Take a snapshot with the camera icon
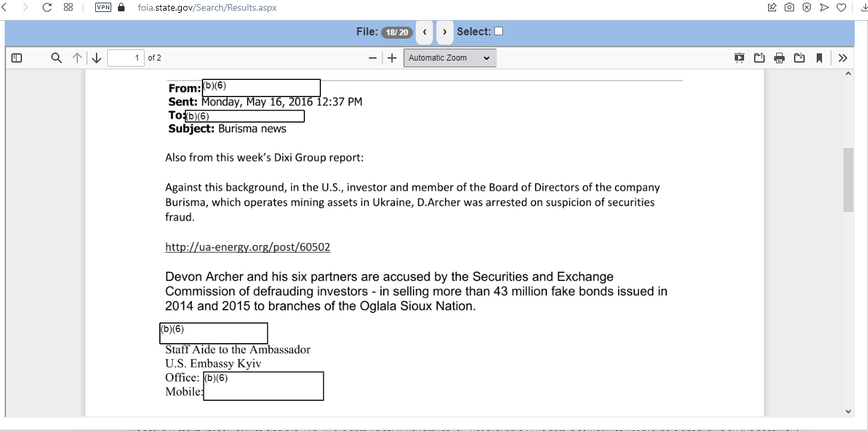Image resolution: width=868 pixels, height=431 pixels. coord(789,7)
